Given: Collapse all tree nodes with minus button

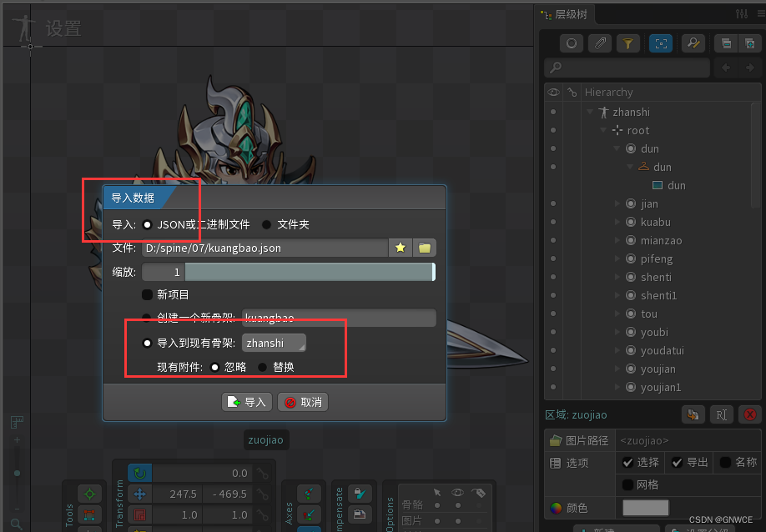Looking at the screenshot, I should tap(726, 43).
